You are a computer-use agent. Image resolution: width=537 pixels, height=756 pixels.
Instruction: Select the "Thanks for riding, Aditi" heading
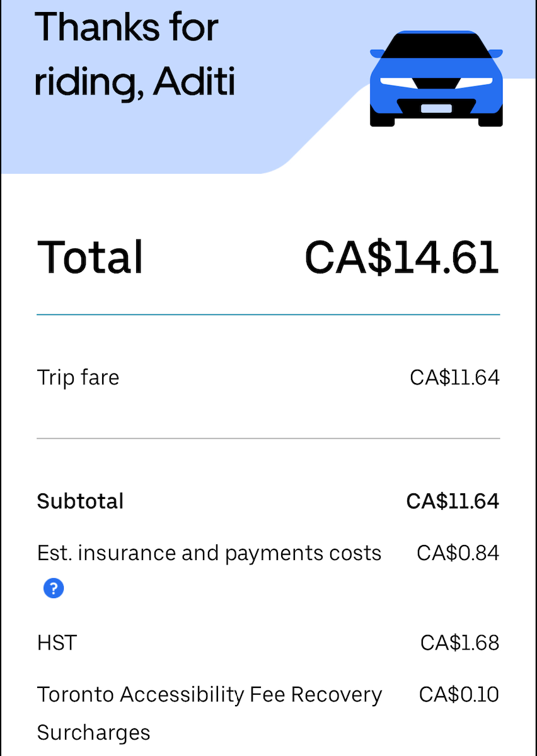pos(135,55)
